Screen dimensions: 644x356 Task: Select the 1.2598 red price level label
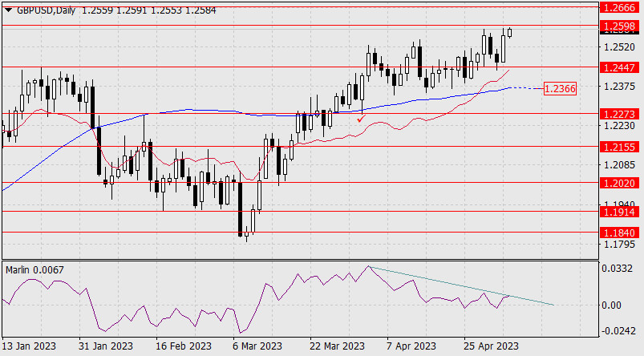coord(620,26)
